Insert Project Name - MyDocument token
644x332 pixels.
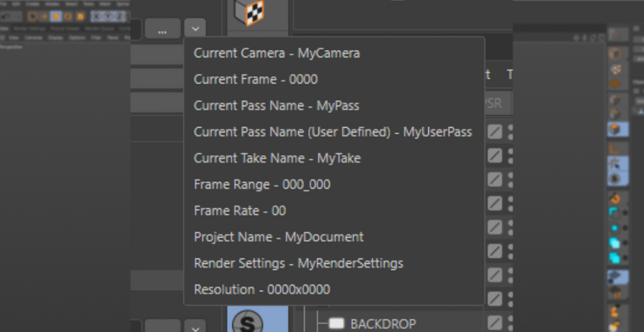click(x=334, y=237)
